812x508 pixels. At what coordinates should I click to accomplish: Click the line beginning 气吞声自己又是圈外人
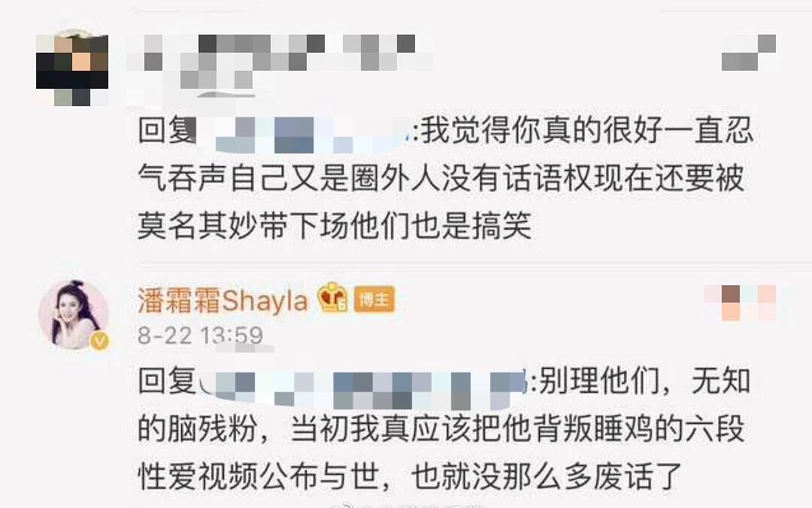tap(441, 178)
